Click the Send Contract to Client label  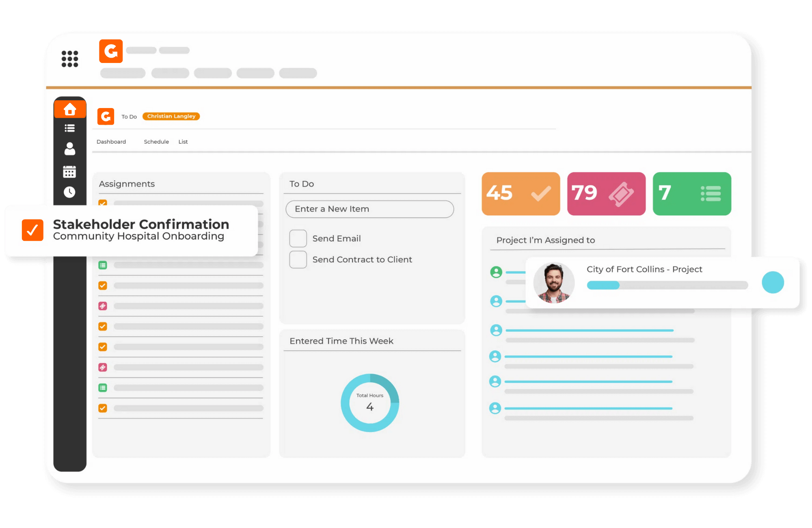tap(362, 260)
